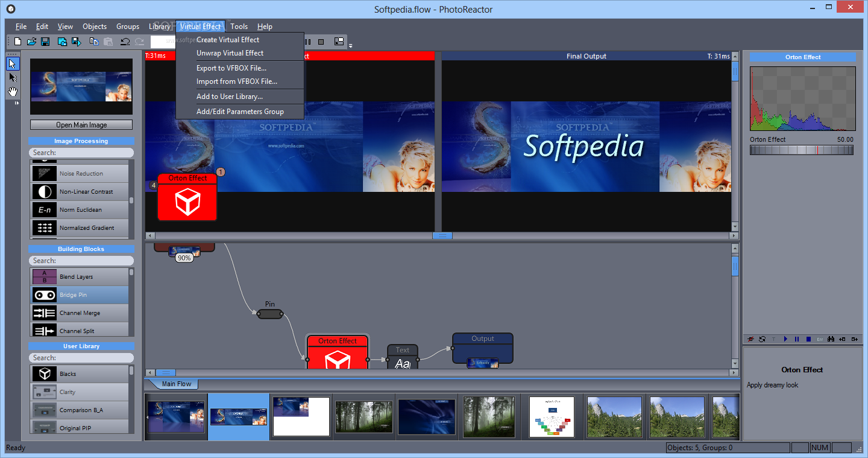Expand the tool palette options arrow
Viewport: 868px width, 458px height.
click(x=16, y=103)
